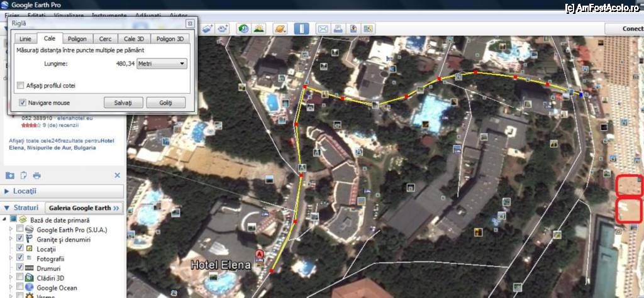The height and width of the screenshot is (298, 644).
Task: Open the Metri units dropdown
Action: pos(162,63)
